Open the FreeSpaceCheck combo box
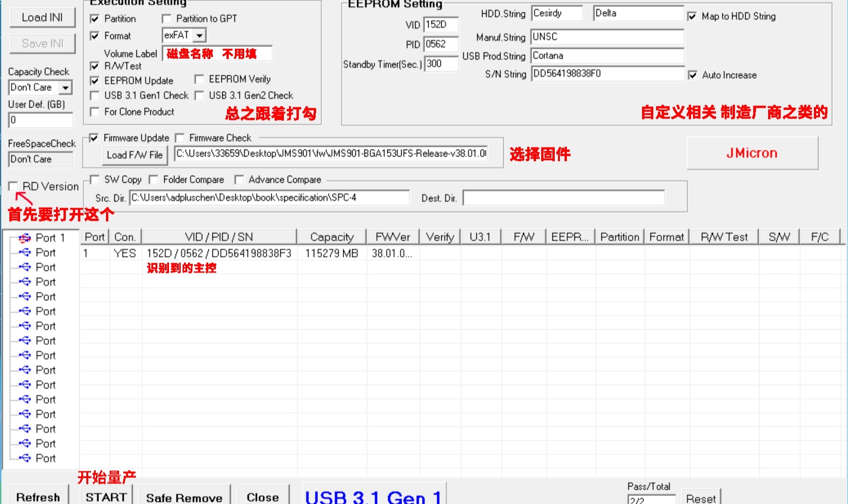The width and height of the screenshot is (848, 504). click(x=41, y=159)
